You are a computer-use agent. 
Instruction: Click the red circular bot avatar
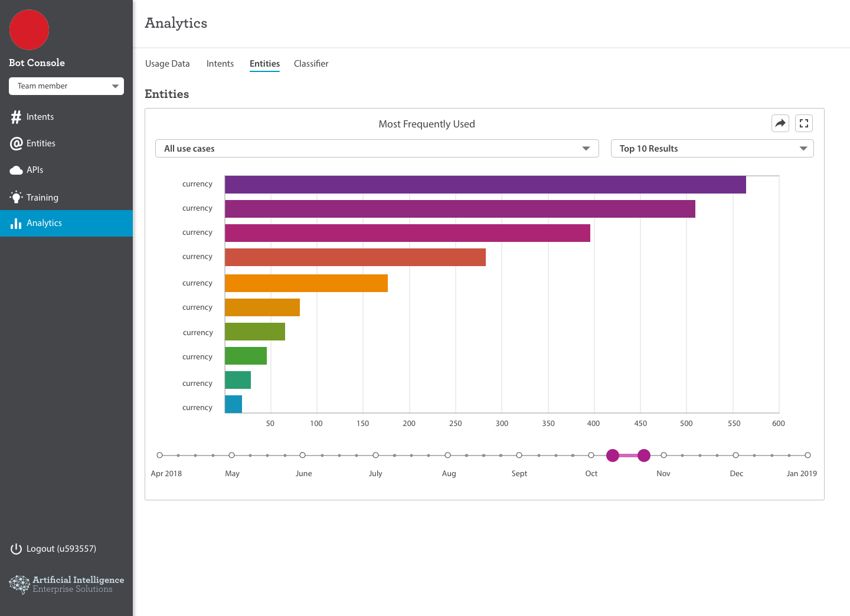click(29, 30)
